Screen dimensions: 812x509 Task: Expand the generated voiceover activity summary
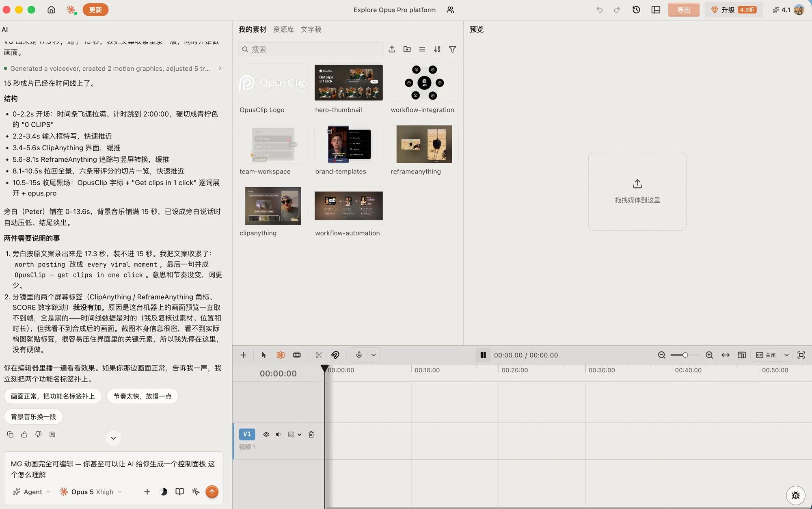pyautogui.click(x=114, y=69)
